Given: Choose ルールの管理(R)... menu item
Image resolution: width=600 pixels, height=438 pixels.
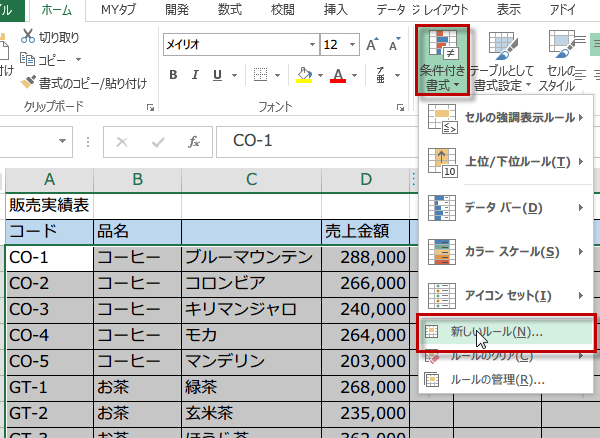Looking at the screenshot, I should coord(497,380).
